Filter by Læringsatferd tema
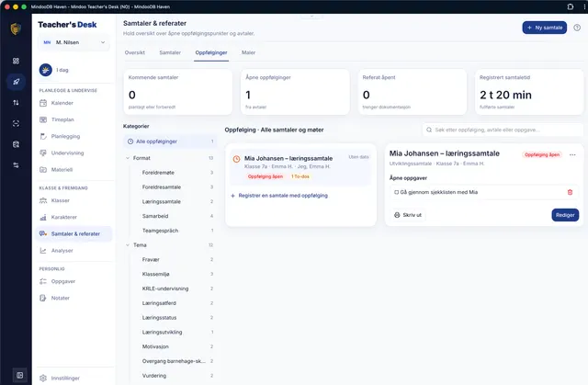588x385 pixels. (x=174, y=303)
